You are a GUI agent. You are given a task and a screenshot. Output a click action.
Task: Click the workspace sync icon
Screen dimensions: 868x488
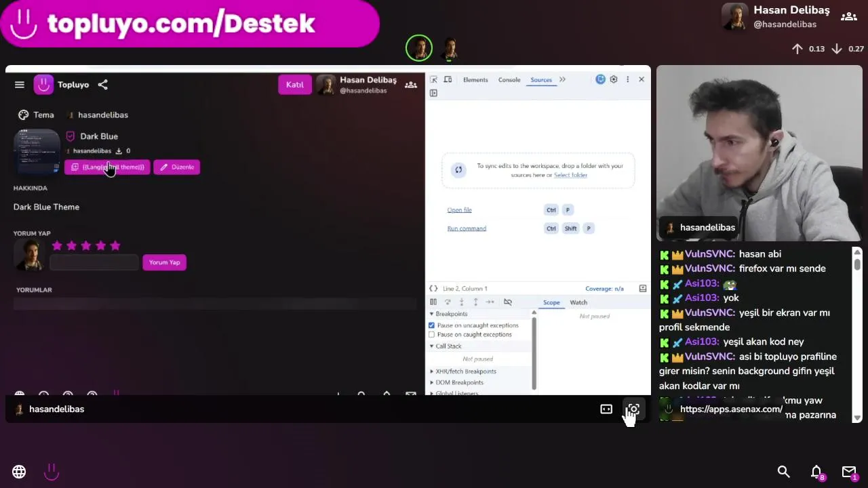pyautogui.click(x=458, y=170)
